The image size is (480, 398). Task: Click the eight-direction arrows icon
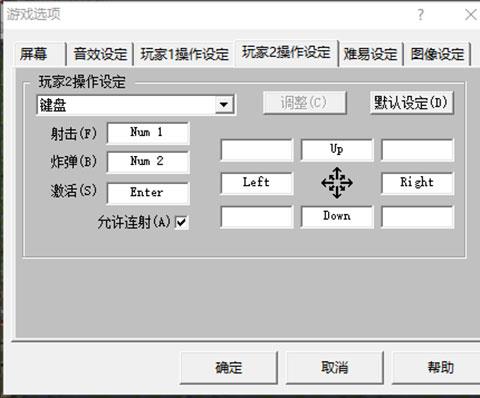(x=337, y=183)
